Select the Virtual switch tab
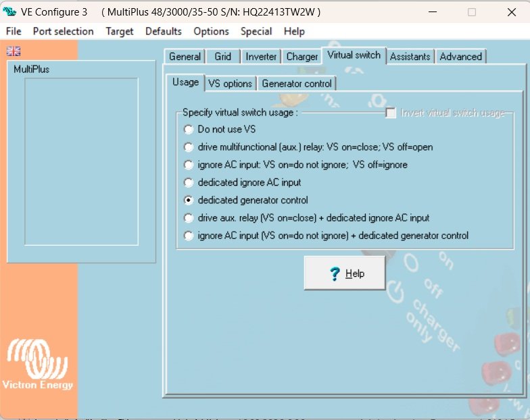Viewport: 530px width, 420px height. [x=354, y=55]
